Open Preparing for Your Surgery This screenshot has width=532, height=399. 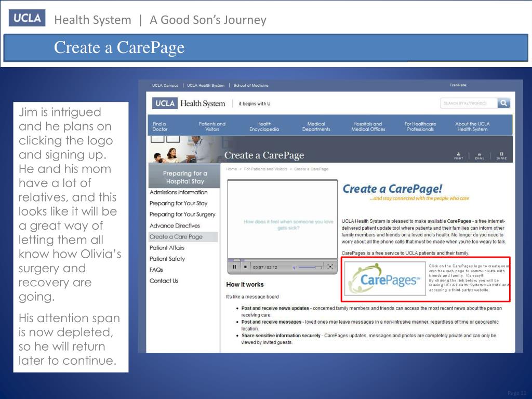(x=182, y=215)
